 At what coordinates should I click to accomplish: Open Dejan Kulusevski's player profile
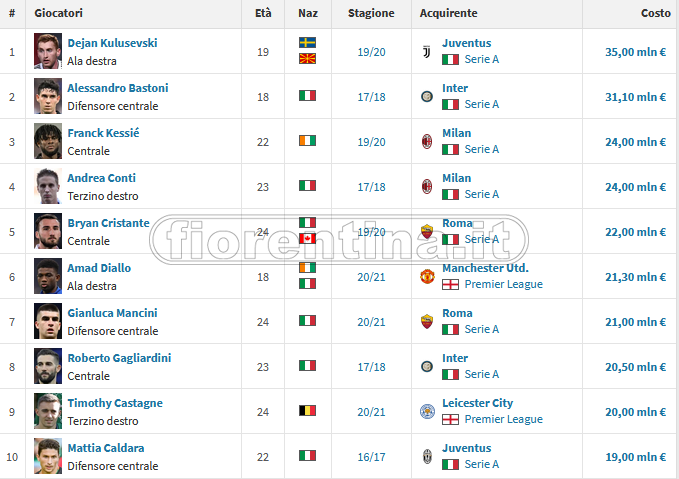pos(112,43)
